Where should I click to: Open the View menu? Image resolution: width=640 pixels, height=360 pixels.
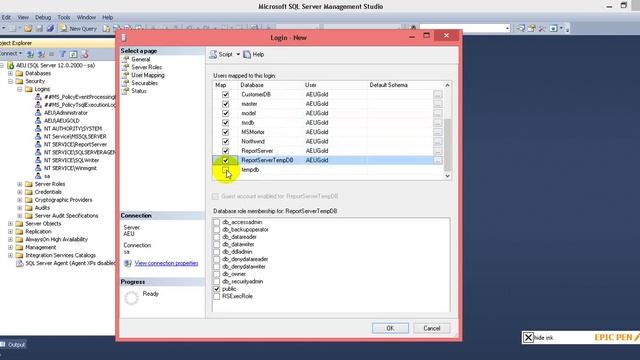(x=23, y=18)
